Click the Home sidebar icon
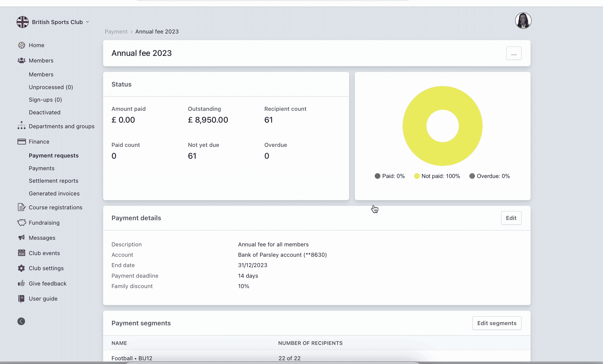 tap(21, 45)
